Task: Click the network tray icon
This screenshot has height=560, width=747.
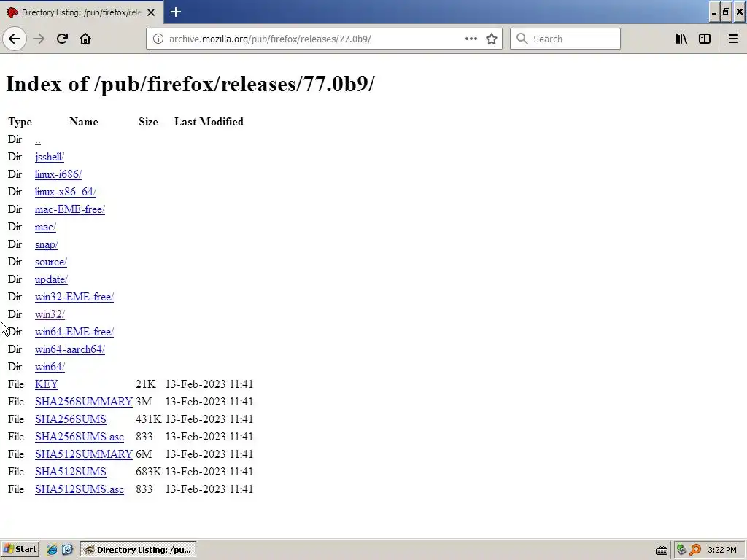Action: pos(682,550)
